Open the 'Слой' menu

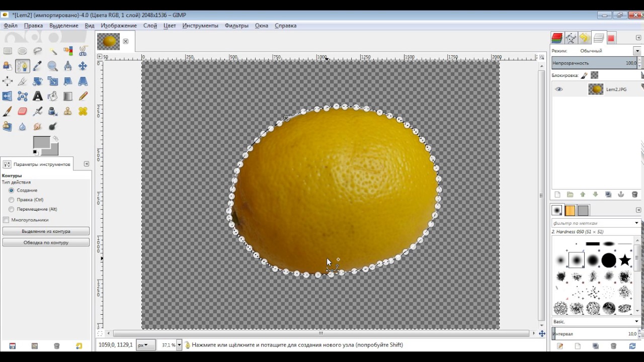(x=150, y=26)
